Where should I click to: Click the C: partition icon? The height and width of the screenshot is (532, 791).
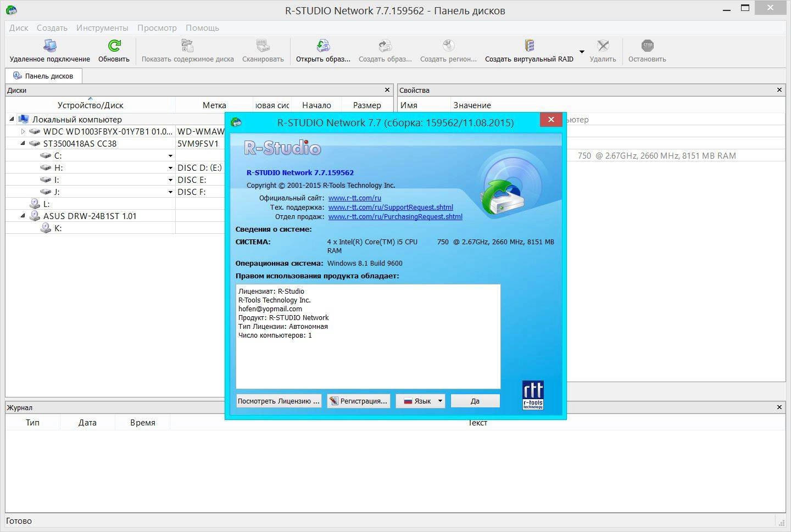pos(46,155)
